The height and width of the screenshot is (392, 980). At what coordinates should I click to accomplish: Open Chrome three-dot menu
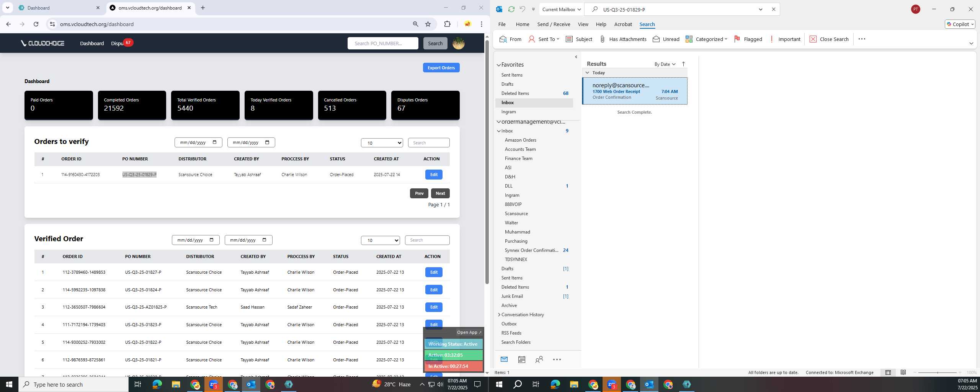click(x=482, y=24)
